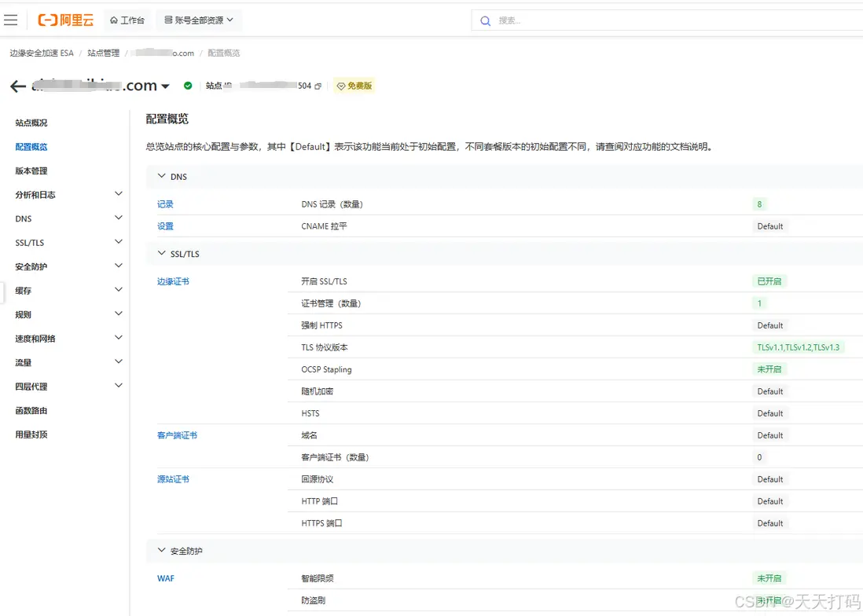The width and height of the screenshot is (863, 616).
Task: Open the 边缘证书 link
Action: click(173, 281)
